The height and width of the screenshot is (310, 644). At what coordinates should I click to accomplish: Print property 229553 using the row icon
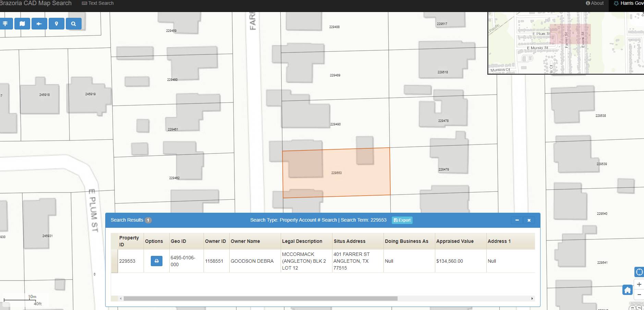pyautogui.click(x=157, y=261)
